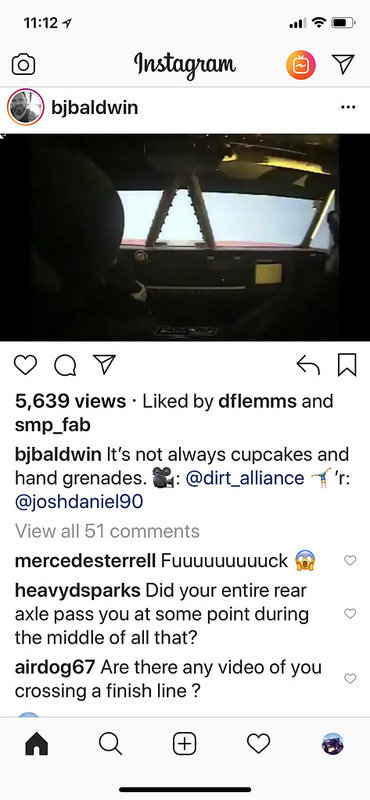
Task: Share the post via the paper plane below the video
Action: pyautogui.click(x=104, y=364)
